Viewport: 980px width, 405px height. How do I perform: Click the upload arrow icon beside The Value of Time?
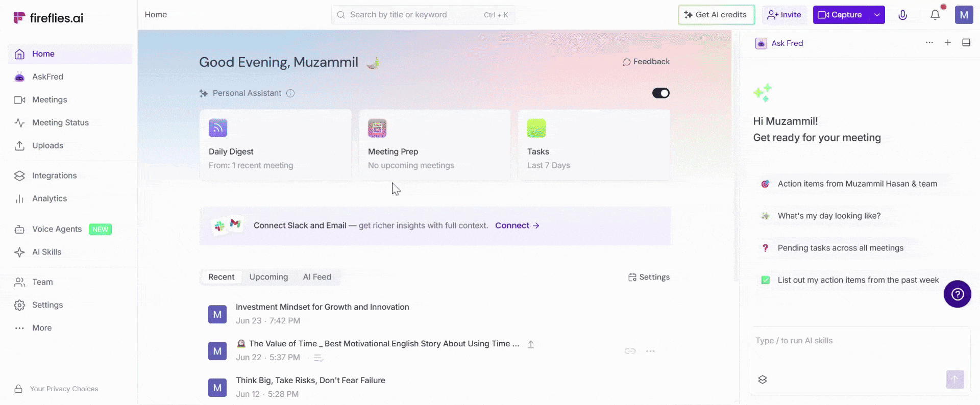(531, 344)
